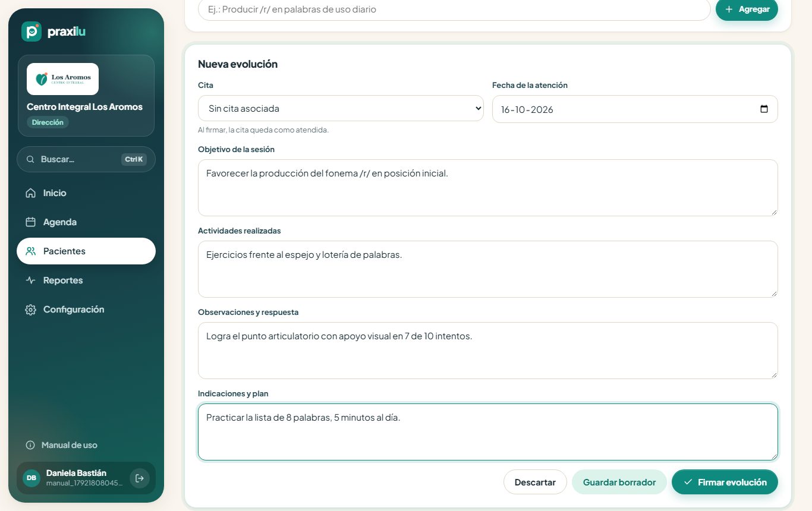The image size is (812, 511).
Task: Focus the Fecha de la atención field
Action: 635,109
